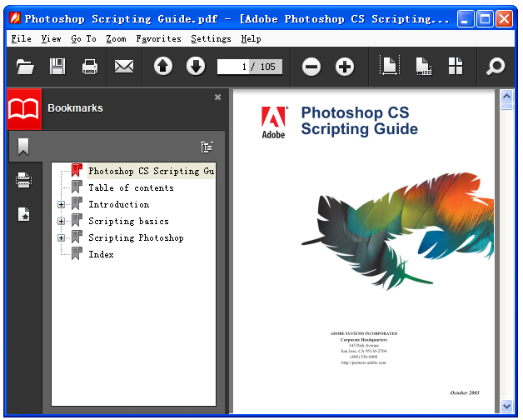The height and width of the screenshot is (420, 523).
Task: Open the Go To menu
Action: [84, 38]
